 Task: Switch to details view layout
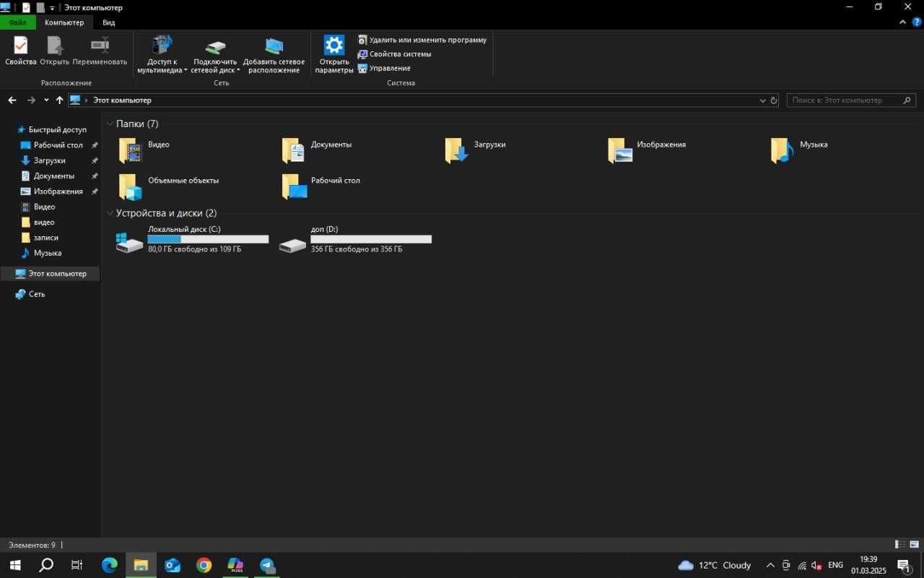pyautogui.click(x=900, y=545)
